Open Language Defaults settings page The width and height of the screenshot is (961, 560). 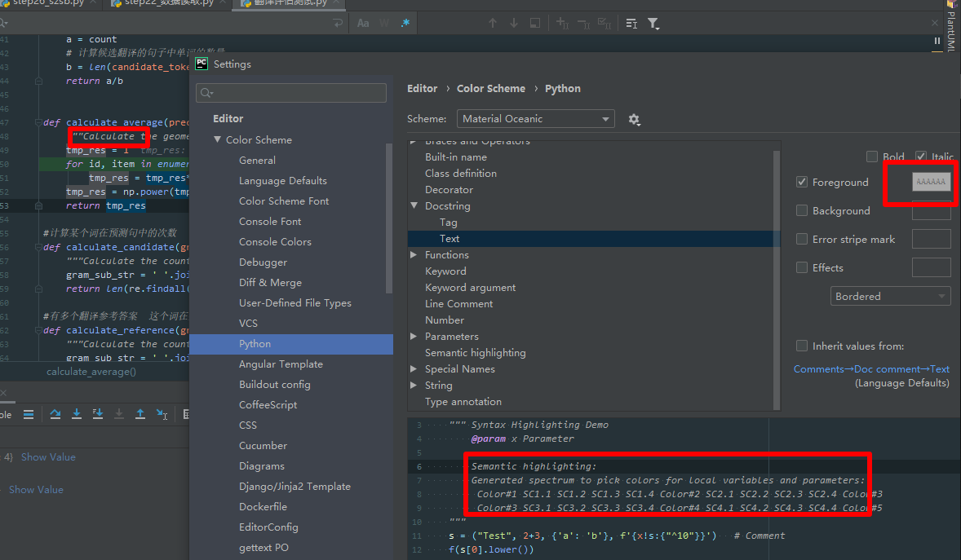tap(283, 181)
